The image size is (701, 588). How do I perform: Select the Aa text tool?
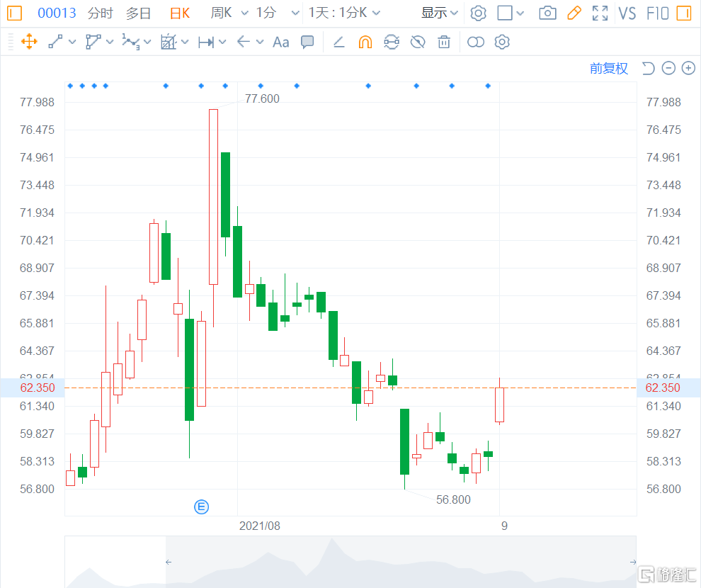pyautogui.click(x=281, y=42)
